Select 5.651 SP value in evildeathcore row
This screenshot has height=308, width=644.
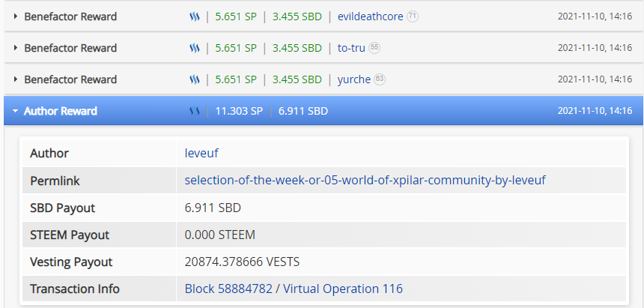[x=236, y=16]
